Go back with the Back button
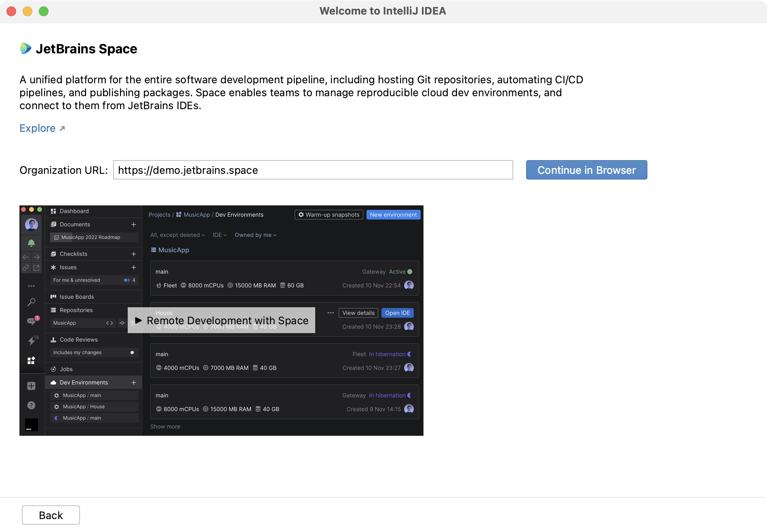767x532 pixels. [x=51, y=515]
